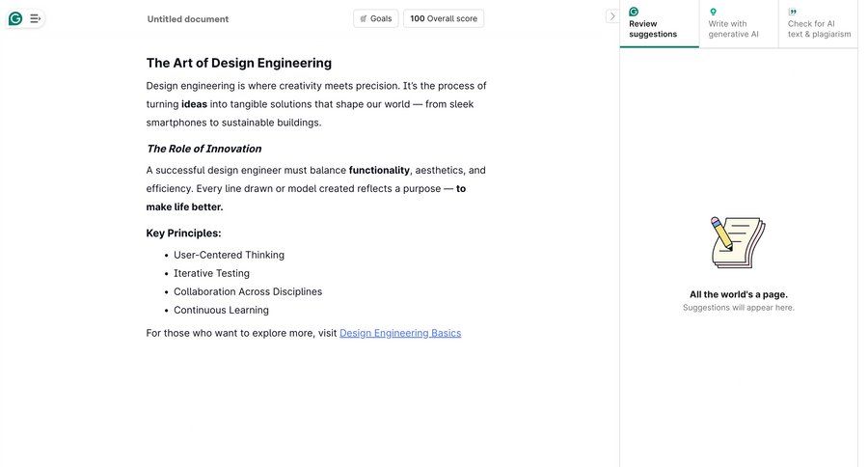The width and height of the screenshot is (868, 467).
Task: Click the bullet Continuous Learning
Action: (221, 311)
